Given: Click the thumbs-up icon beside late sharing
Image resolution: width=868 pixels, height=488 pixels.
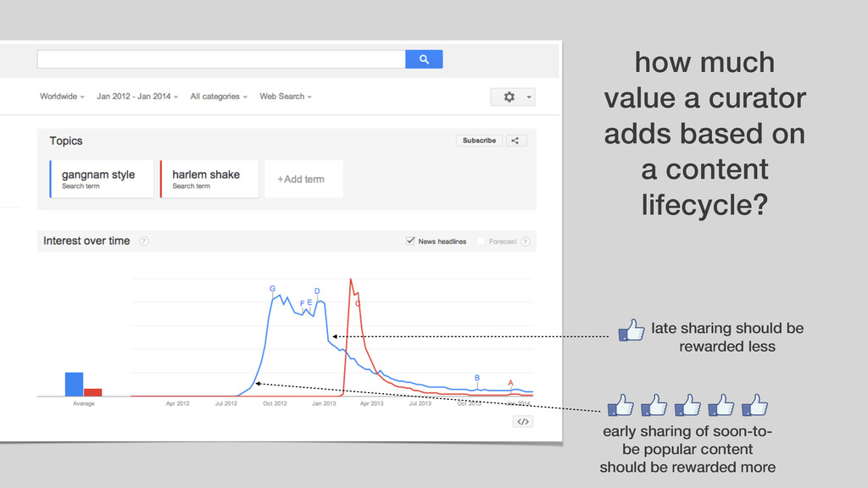Looking at the screenshot, I should tap(632, 330).
